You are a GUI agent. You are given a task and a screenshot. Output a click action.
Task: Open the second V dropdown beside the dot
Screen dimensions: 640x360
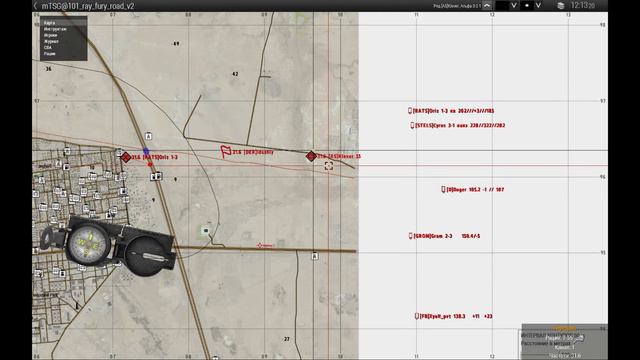point(538,6)
